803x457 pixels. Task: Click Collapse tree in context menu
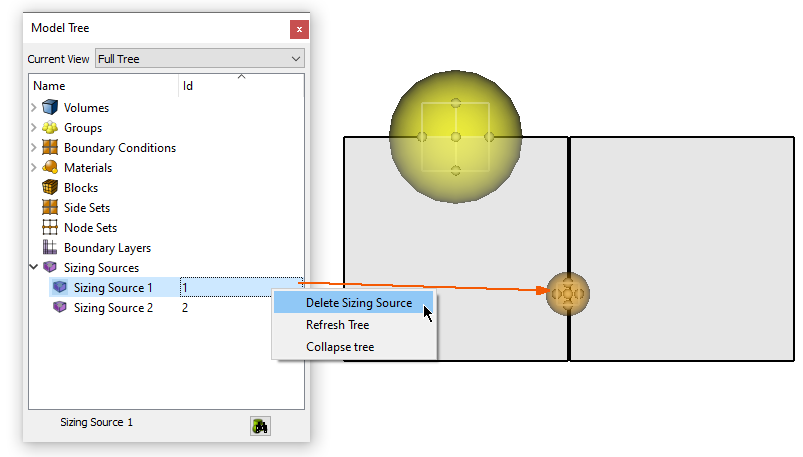(x=340, y=347)
